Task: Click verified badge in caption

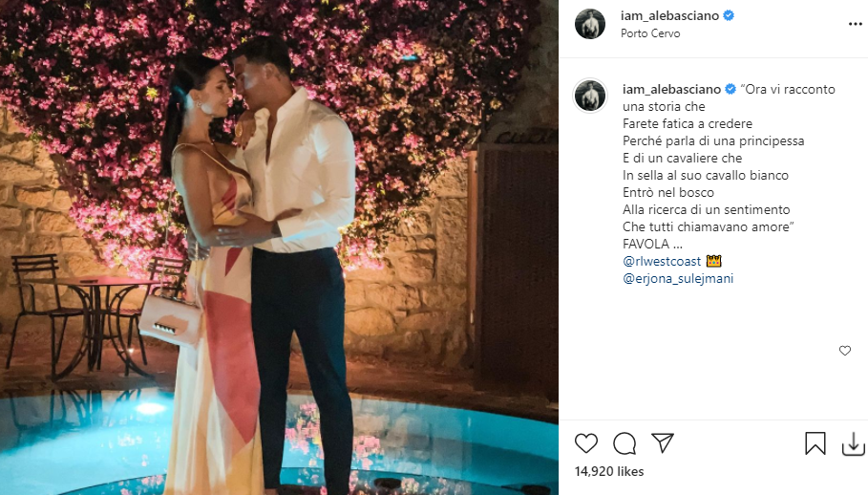Action: pos(730,89)
